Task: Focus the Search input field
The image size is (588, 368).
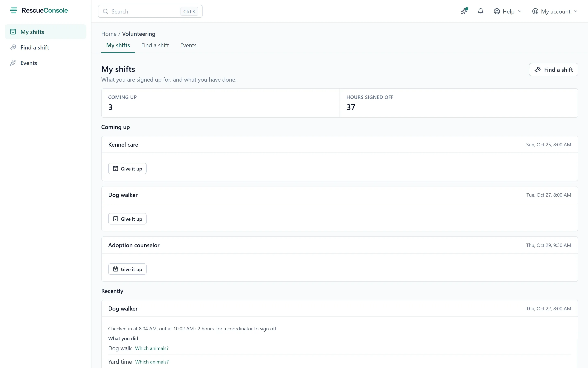Action: pyautogui.click(x=150, y=11)
